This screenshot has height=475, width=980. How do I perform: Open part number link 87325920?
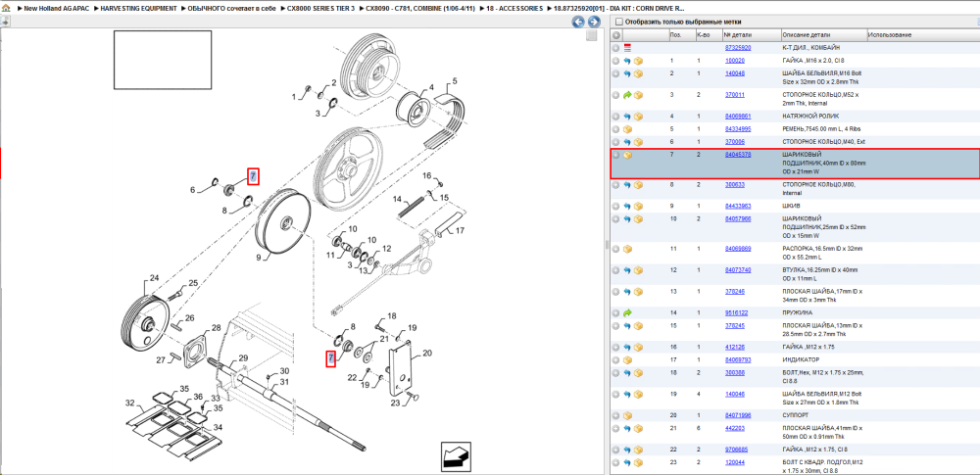[x=738, y=47]
